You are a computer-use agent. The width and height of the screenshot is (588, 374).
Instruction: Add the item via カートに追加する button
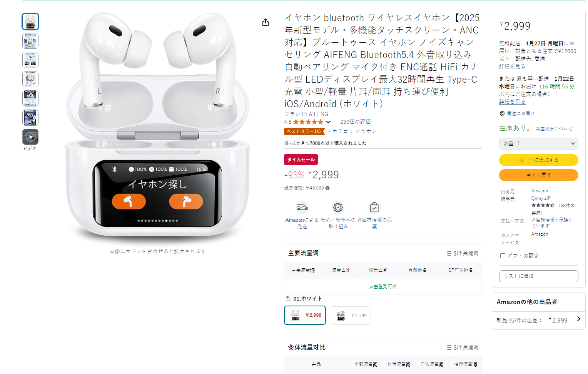pyautogui.click(x=538, y=160)
